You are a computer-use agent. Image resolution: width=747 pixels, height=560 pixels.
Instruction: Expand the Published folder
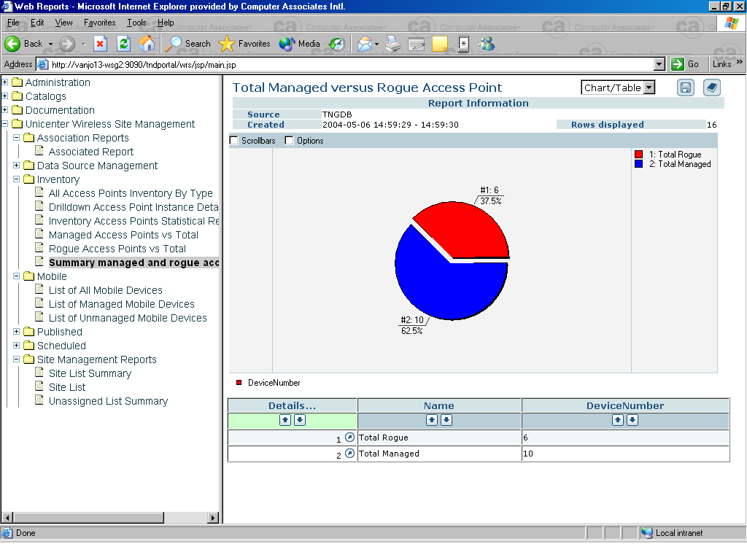click(x=16, y=332)
